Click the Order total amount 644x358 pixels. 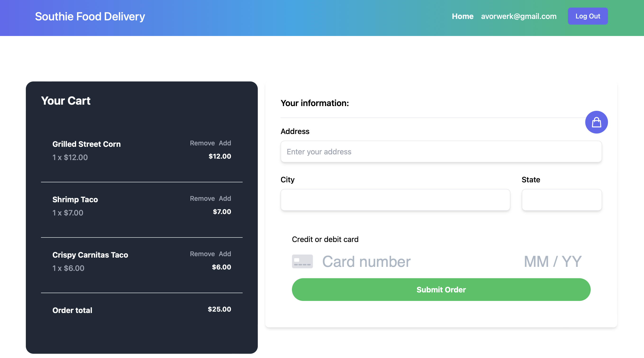pos(219,309)
